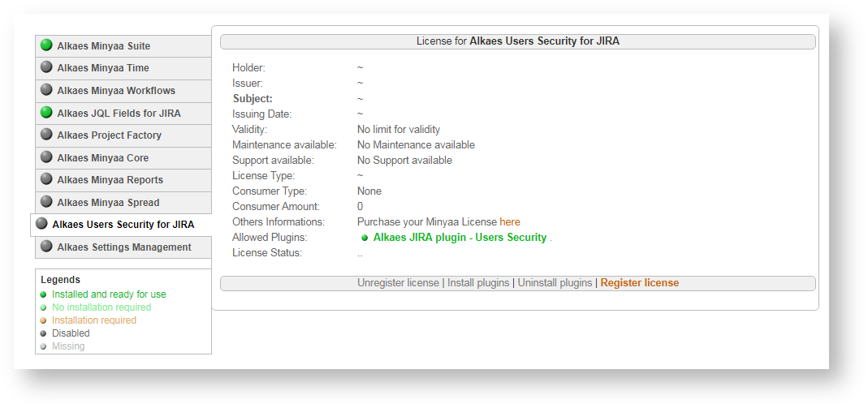Click the green dot beside Allowed Plugins entry
The width and height of the screenshot is (868, 408).
point(365,238)
